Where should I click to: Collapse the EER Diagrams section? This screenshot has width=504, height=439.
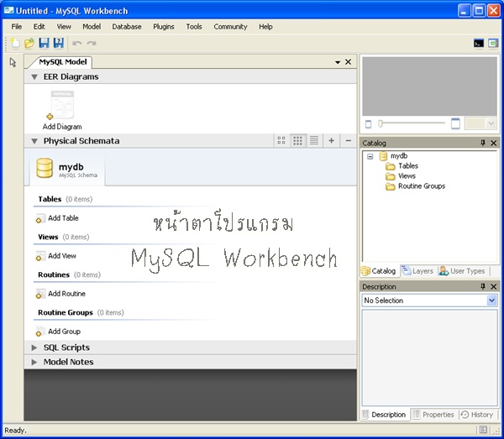point(34,77)
